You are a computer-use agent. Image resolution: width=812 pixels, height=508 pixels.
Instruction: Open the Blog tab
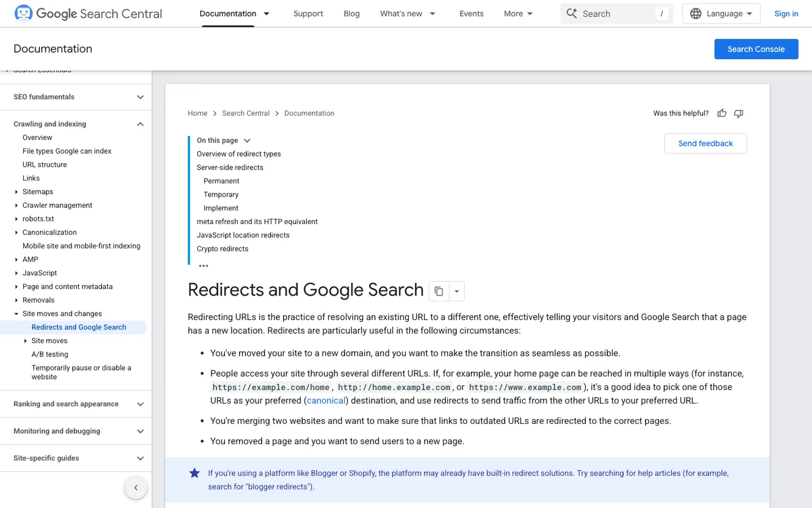tap(351, 13)
